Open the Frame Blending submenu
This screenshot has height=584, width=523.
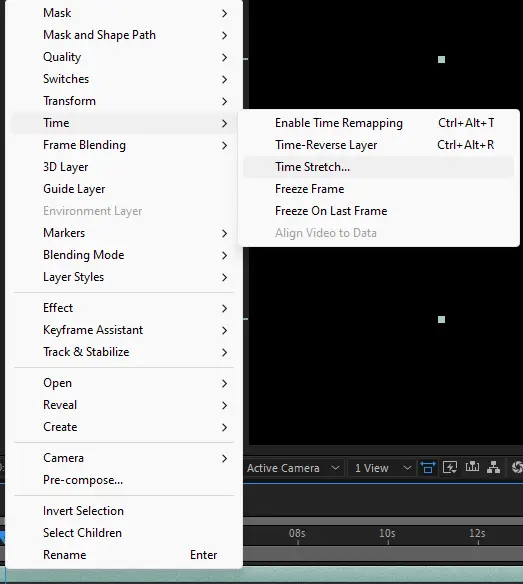click(x=124, y=145)
